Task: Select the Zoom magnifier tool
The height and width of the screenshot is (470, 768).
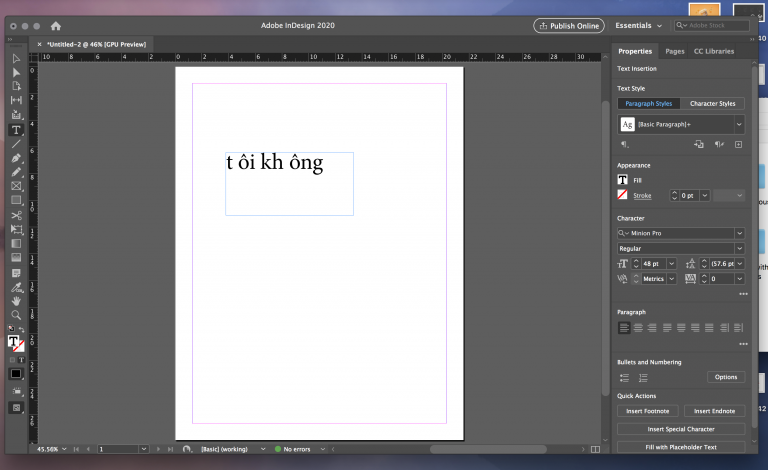Action: [x=16, y=315]
